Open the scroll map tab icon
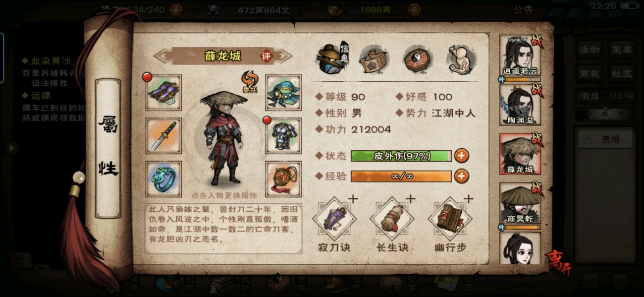Screen dimensions: 644x297 tap(374, 60)
